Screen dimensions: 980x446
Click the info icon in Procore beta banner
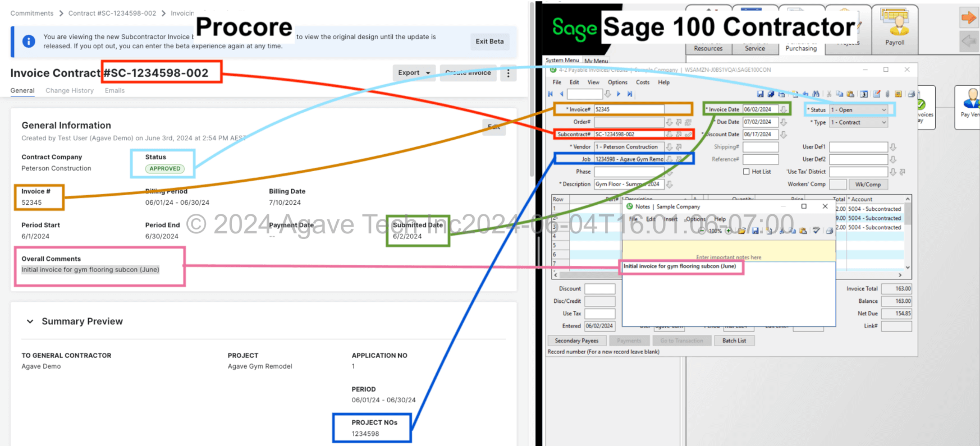coord(29,41)
